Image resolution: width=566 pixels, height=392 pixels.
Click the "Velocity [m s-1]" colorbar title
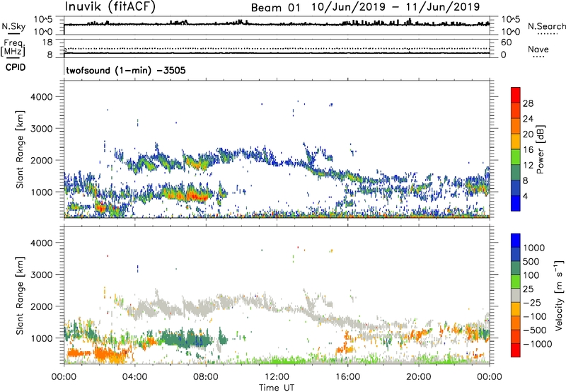pos(559,295)
